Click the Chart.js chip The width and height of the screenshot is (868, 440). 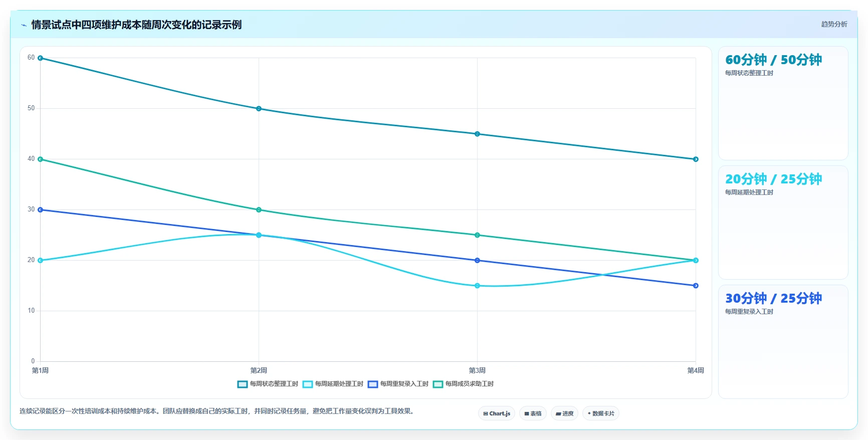[497, 413]
